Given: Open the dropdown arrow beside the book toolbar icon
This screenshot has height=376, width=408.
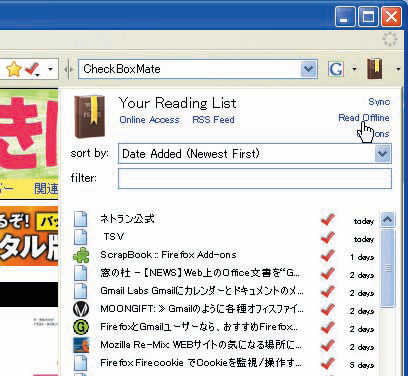Looking at the screenshot, I should click(398, 69).
